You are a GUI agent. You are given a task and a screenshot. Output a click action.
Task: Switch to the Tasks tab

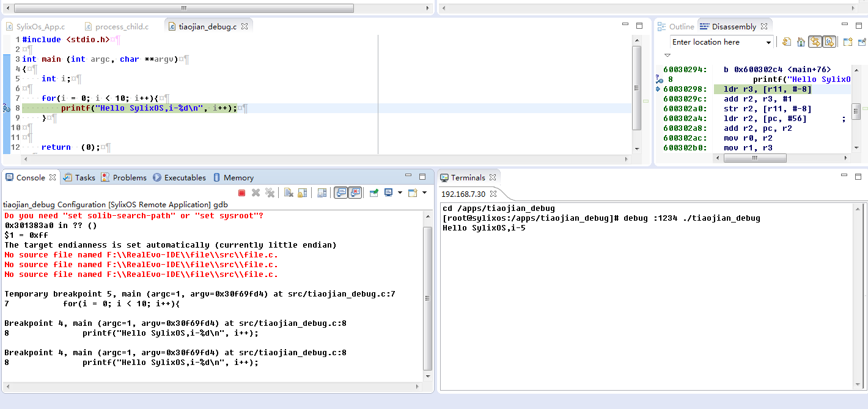79,177
